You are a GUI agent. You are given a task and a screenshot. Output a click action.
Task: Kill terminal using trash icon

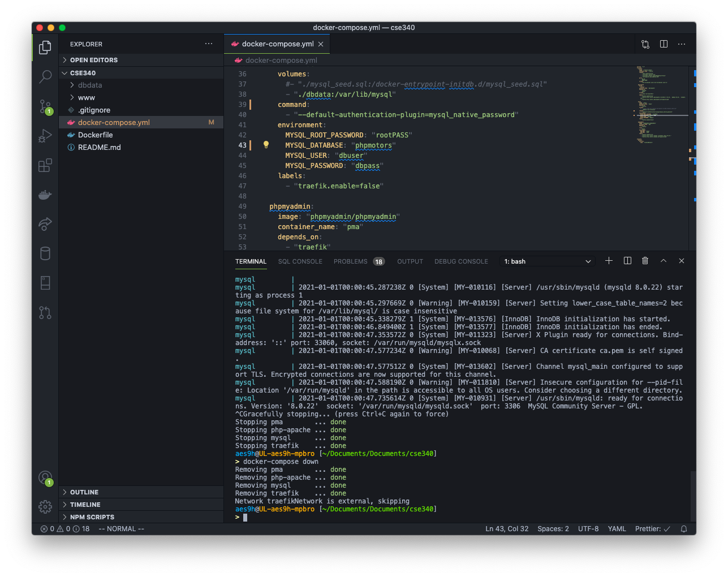click(x=645, y=261)
